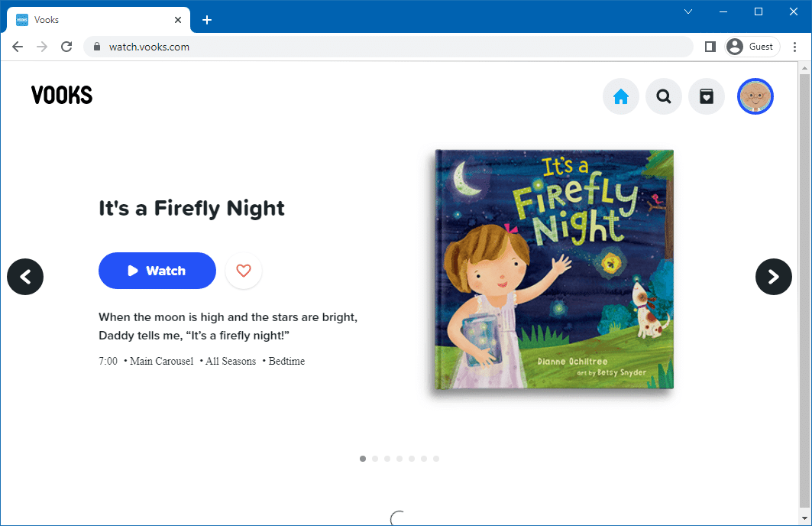Open a new tab with the plus button
This screenshot has width=812, height=526.
coord(206,20)
